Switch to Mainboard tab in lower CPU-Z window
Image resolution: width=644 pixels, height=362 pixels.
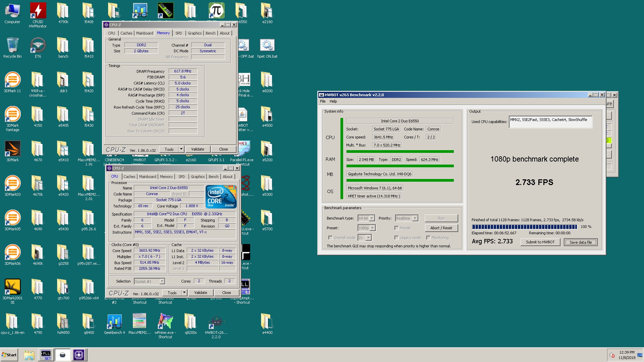click(148, 177)
